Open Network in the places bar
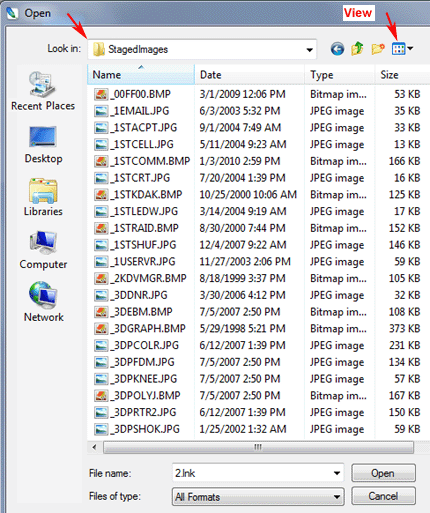430x513 pixels. point(43,302)
